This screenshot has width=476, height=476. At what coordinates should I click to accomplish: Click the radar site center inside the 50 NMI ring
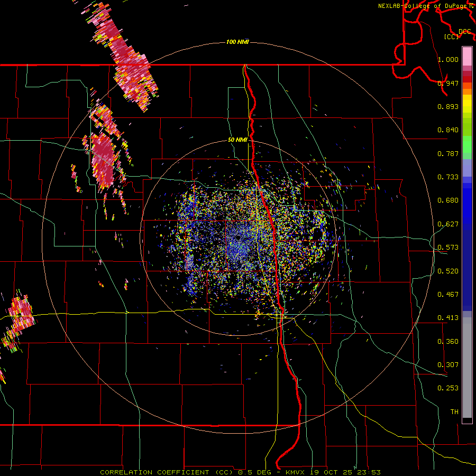(237, 237)
